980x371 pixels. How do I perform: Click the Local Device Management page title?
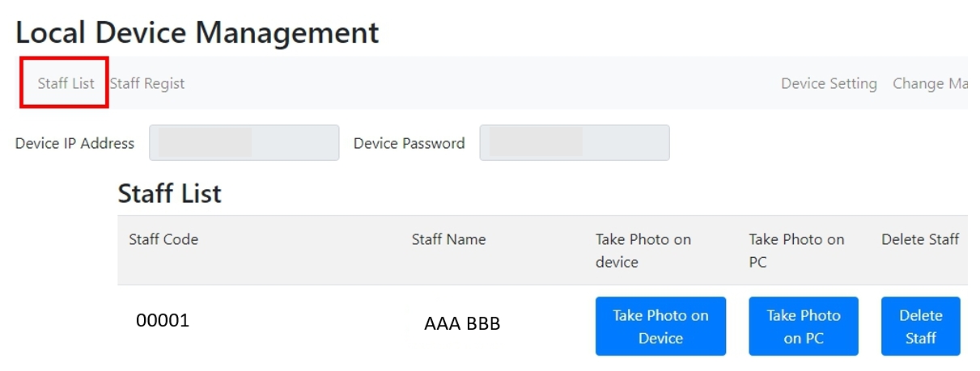(x=197, y=32)
